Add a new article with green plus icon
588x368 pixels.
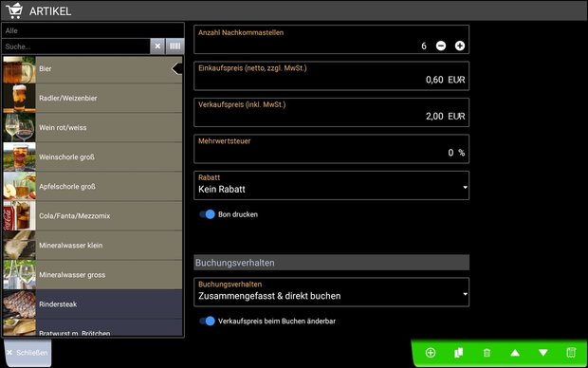(431, 353)
